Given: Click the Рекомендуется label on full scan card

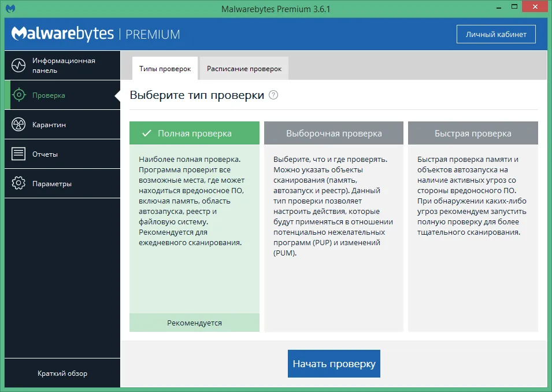Looking at the screenshot, I should [194, 323].
